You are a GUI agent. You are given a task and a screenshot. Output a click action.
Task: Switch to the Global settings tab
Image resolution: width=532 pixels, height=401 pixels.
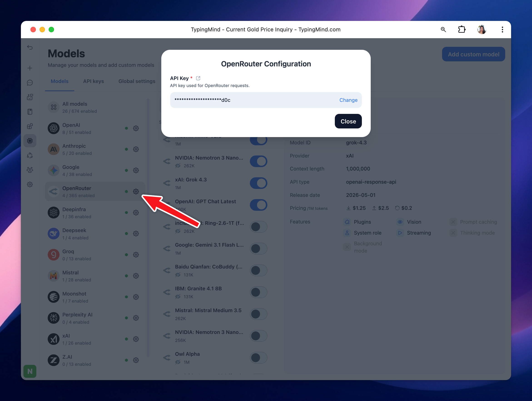[137, 81]
